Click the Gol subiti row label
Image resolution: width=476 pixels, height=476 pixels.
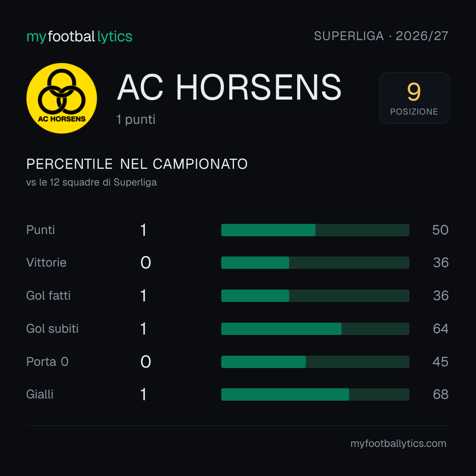click(x=52, y=329)
